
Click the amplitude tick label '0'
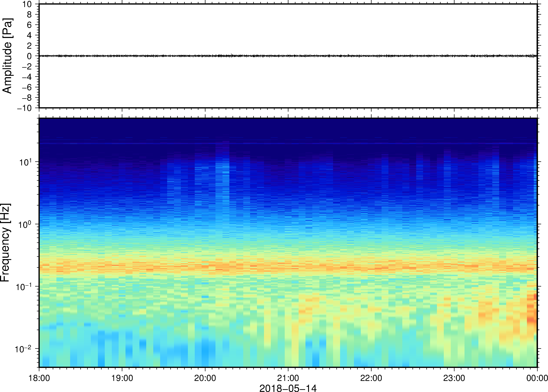[30, 56]
